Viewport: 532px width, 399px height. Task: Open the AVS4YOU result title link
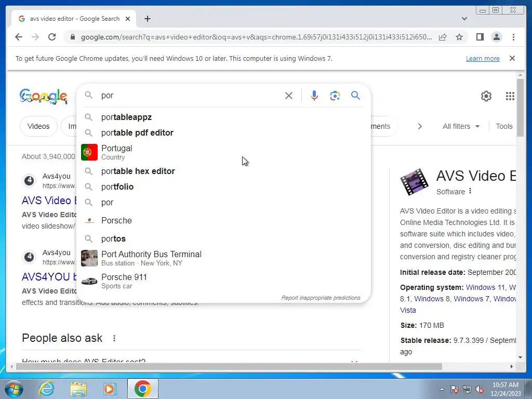[x=49, y=277]
